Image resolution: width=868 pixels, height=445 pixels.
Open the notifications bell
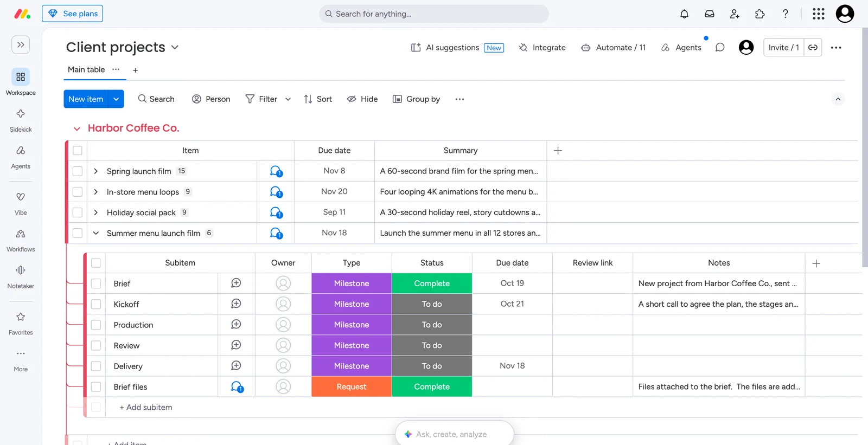684,14
